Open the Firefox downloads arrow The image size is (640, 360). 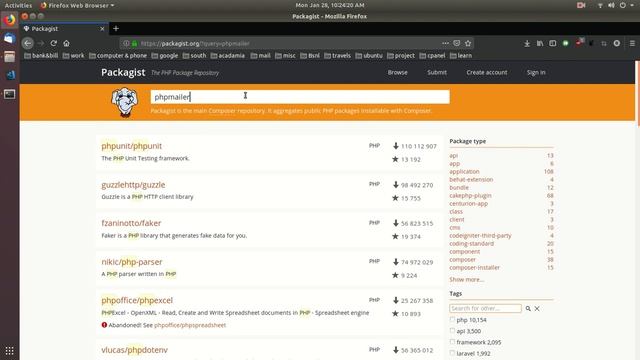pos(527,43)
